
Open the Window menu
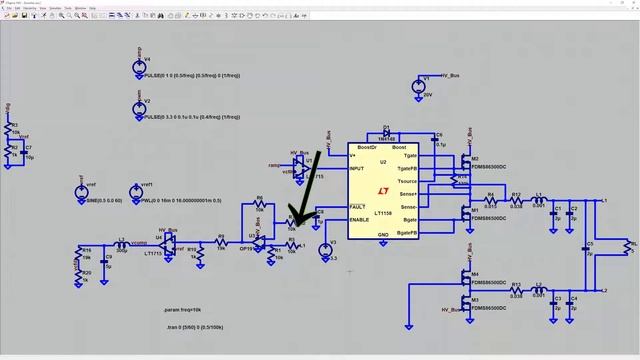pyautogui.click(x=80, y=8)
